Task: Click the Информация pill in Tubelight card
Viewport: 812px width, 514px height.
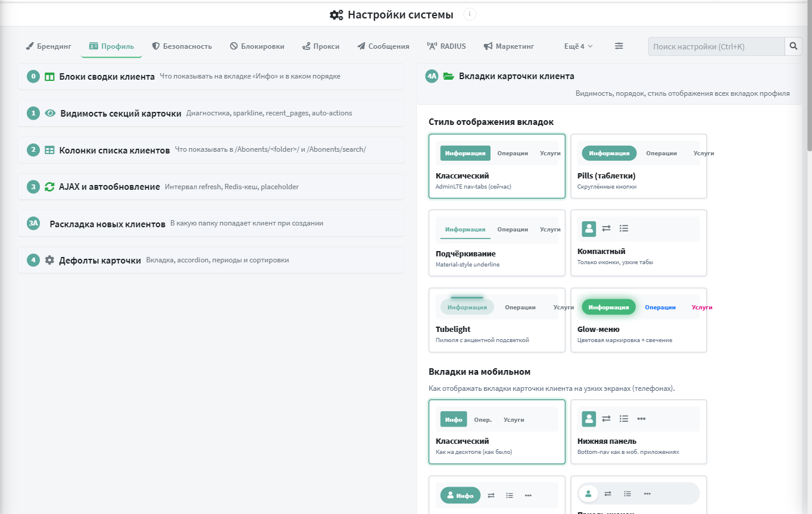Action: click(x=467, y=307)
